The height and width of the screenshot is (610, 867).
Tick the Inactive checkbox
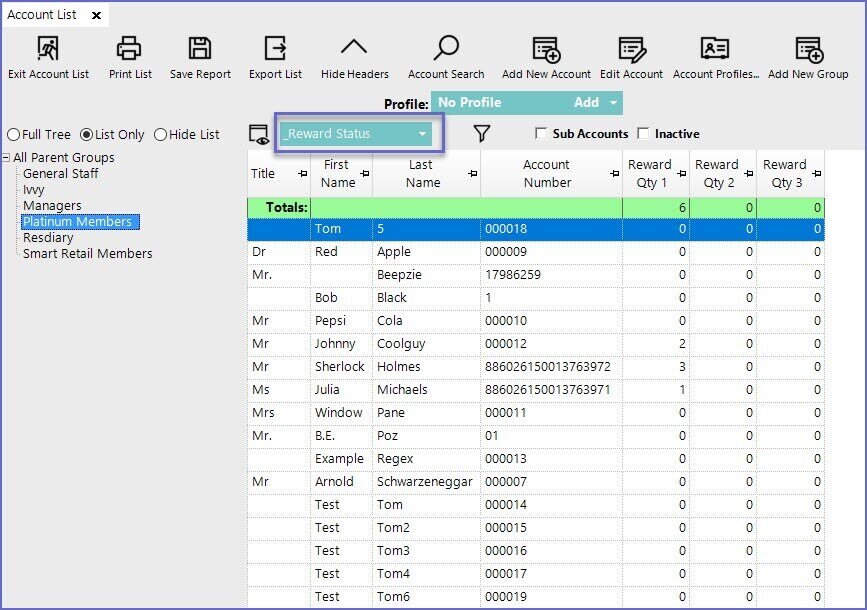point(643,134)
